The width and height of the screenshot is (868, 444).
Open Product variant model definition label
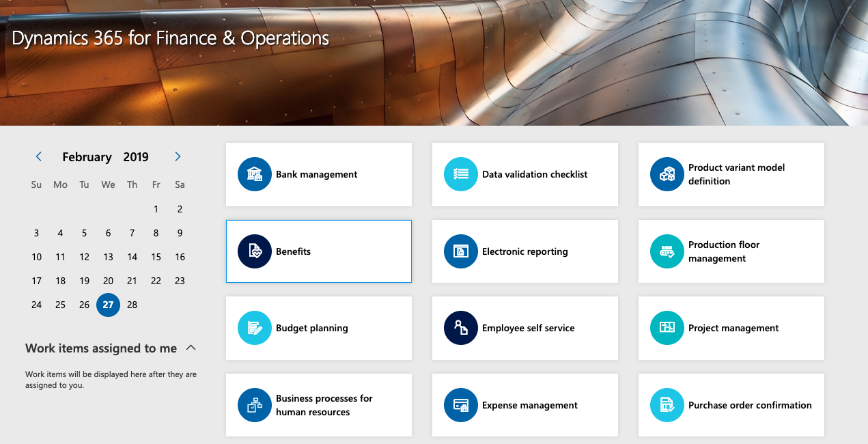pos(737,174)
